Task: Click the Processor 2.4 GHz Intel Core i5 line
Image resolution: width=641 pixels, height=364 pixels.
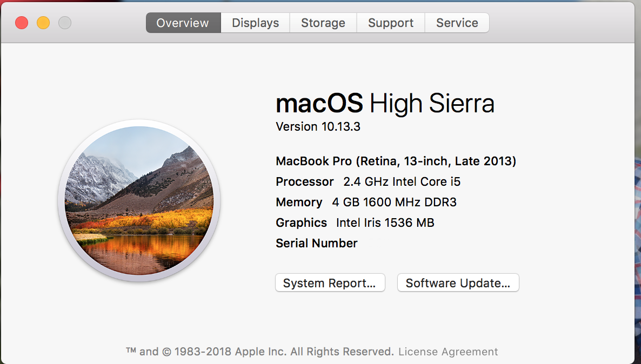Action: [368, 181]
